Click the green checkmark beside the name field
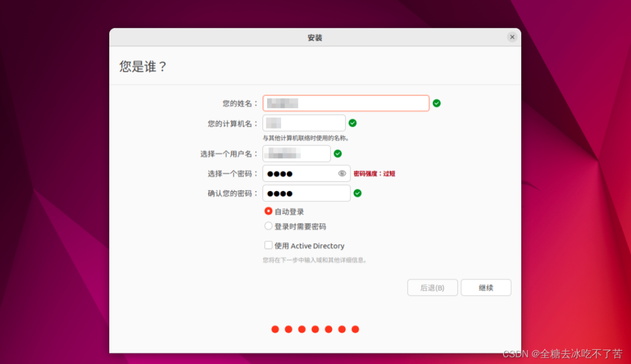The height and width of the screenshot is (364, 631). [x=436, y=103]
